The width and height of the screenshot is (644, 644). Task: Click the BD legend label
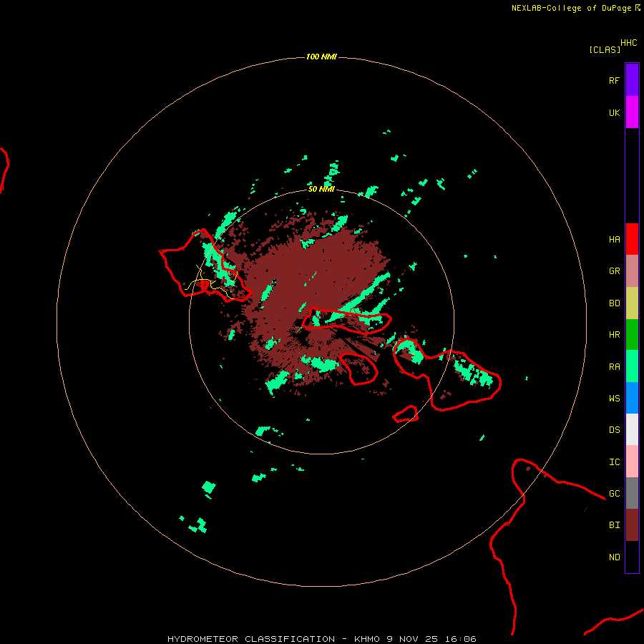coord(614,303)
